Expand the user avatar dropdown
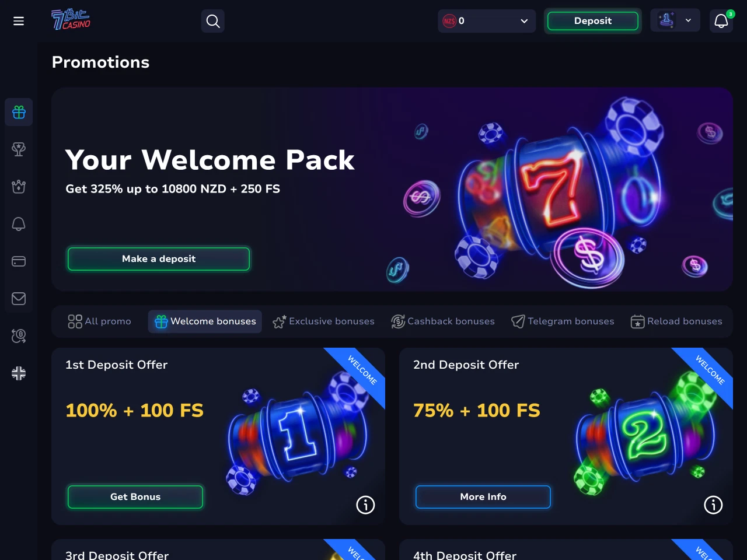This screenshot has height=560, width=747. [x=675, y=21]
